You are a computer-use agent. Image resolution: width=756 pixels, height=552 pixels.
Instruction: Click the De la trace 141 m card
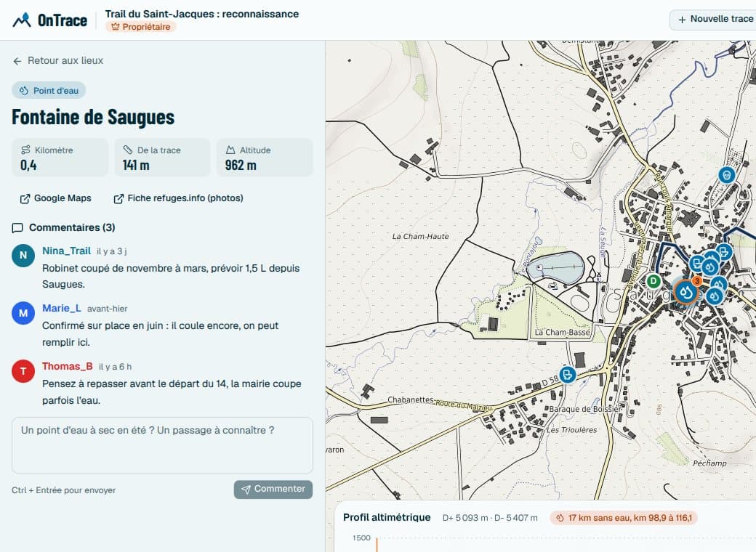coord(162,158)
